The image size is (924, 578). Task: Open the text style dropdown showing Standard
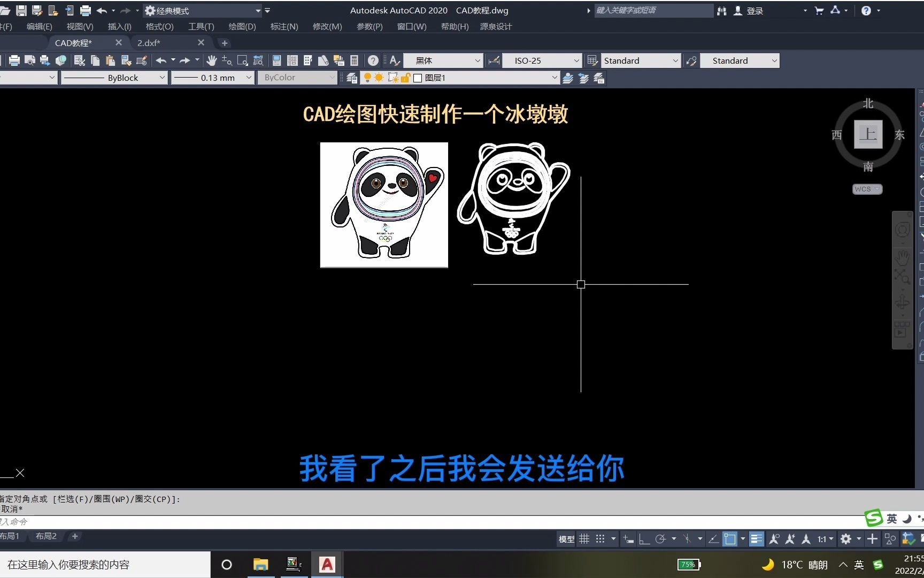(640, 60)
